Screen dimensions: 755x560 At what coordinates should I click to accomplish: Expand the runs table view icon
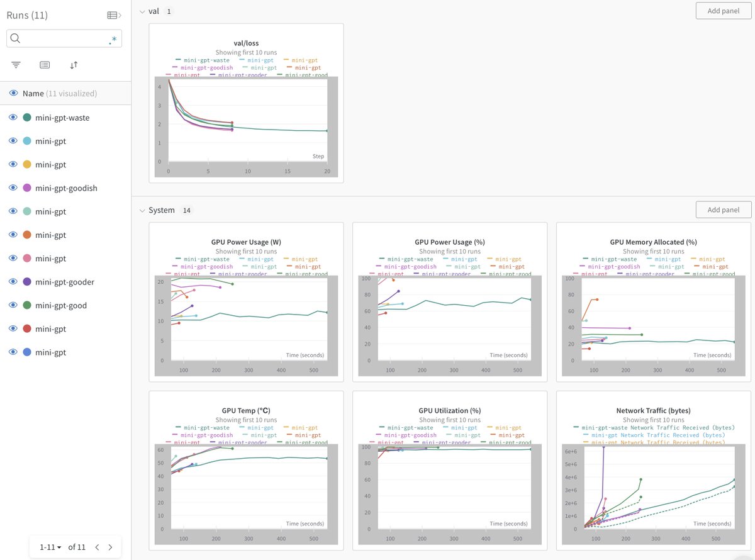click(x=114, y=15)
